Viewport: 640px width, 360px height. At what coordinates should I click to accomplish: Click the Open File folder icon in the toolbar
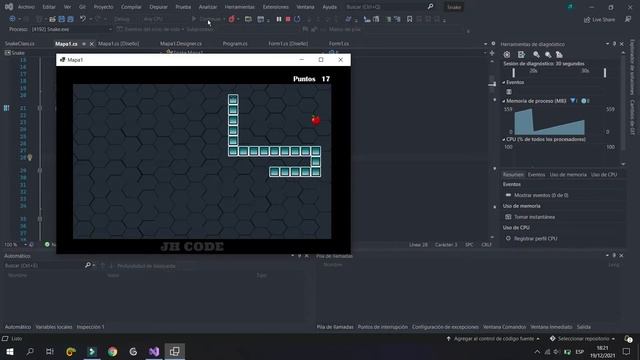coord(52,19)
